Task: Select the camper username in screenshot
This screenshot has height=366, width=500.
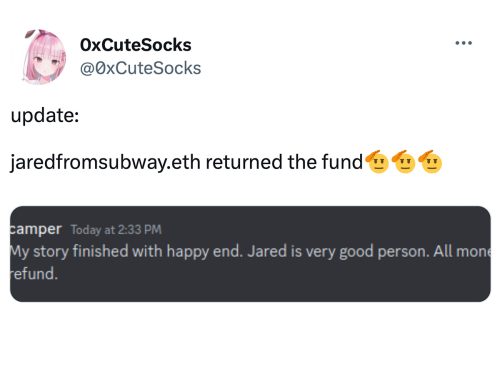Action: coord(35,229)
